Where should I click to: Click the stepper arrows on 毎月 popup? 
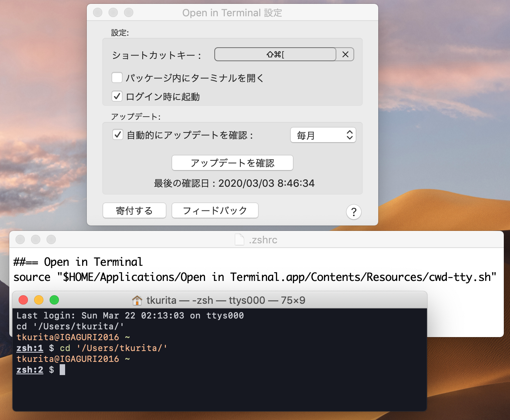pos(350,135)
